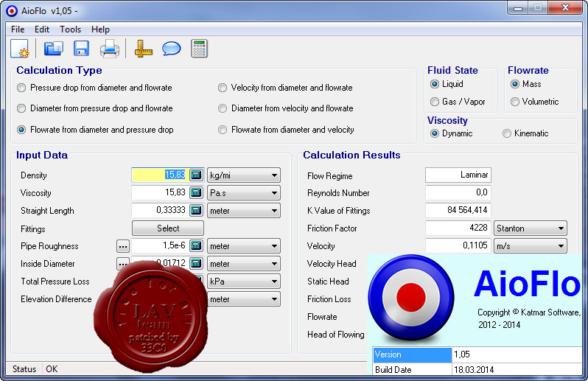Click the AioFlo title bar app icon
Viewport: 588px width, 381px height.
[x=11, y=10]
